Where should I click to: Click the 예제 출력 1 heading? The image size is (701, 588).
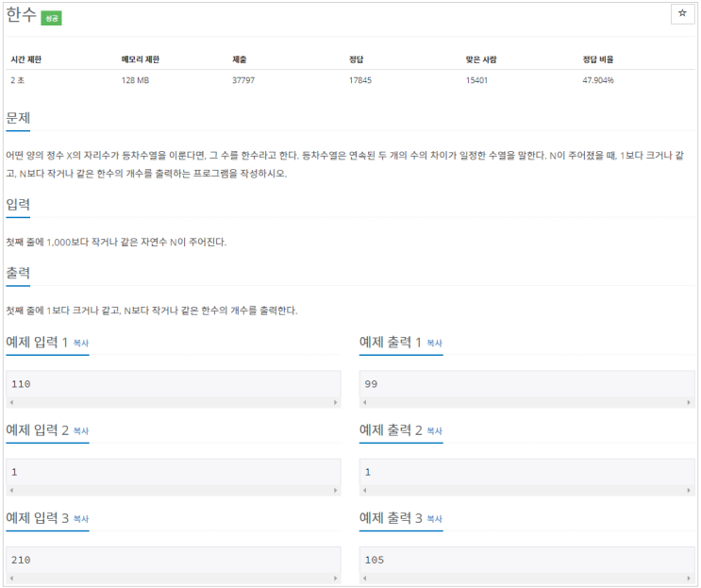coord(391,343)
